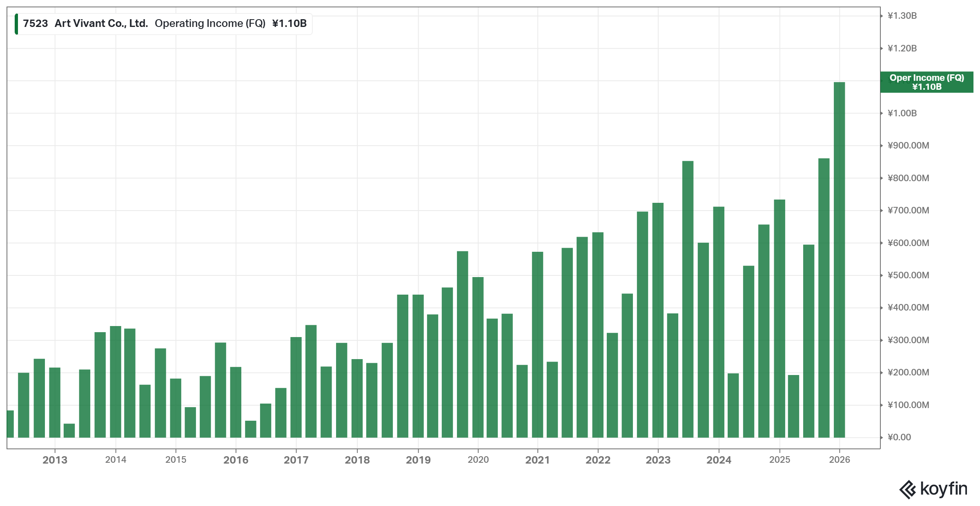Click the ¥800.00M y-axis label
The image size is (980, 506).
(x=908, y=178)
